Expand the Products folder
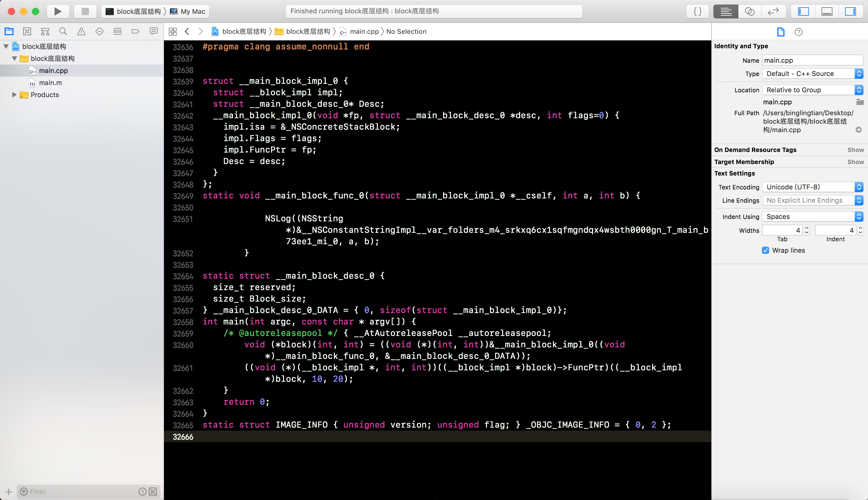Screen dimensions: 868x500 [14, 95]
